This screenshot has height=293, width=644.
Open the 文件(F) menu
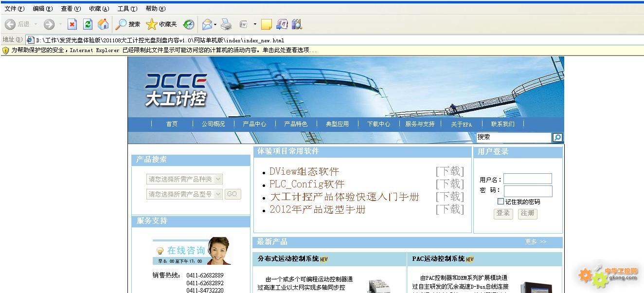point(14,9)
